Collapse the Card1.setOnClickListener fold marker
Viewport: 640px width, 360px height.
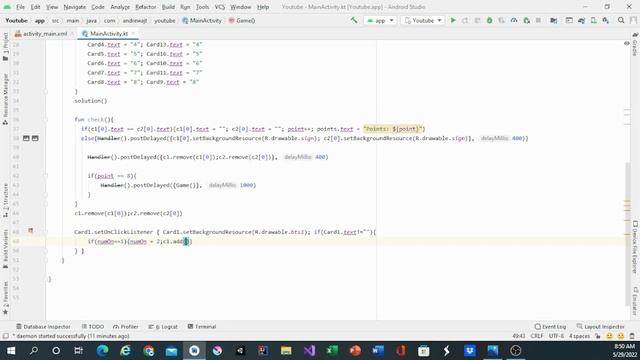tap(46, 232)
